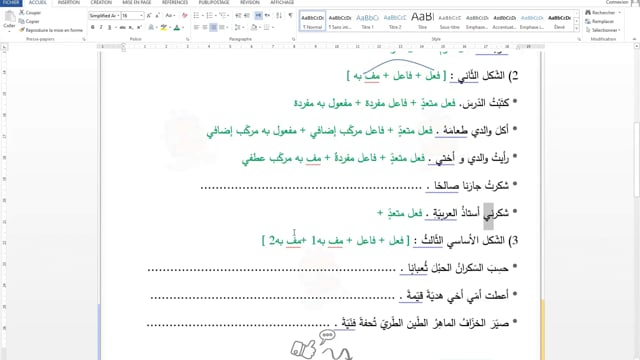The image size is (640, 360).
Task: Expand the style gallery More arrow
Action: point(576,29)
